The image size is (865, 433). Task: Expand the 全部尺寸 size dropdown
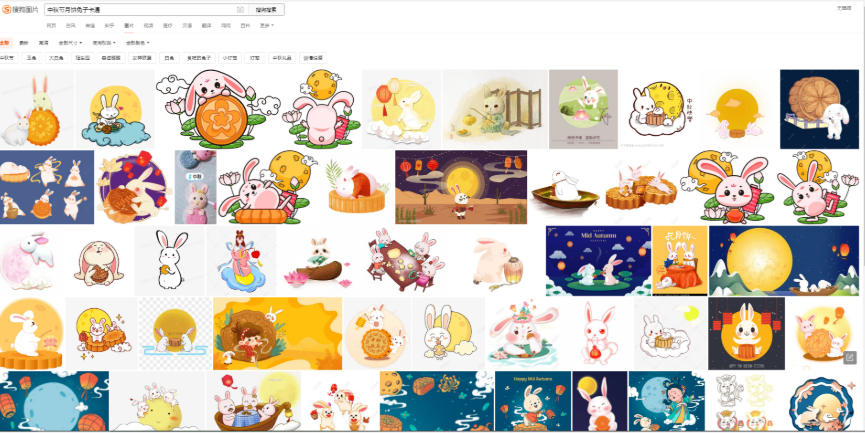click(x=71, y=43)
